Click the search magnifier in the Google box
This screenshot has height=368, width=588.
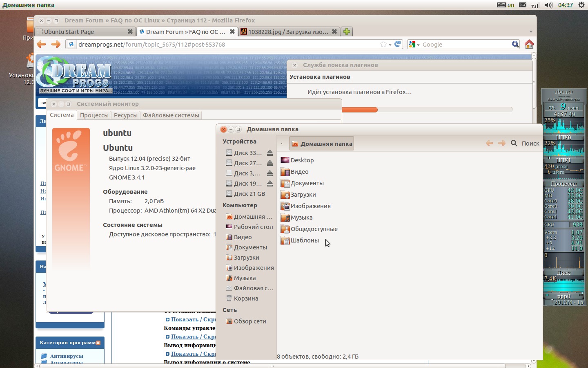[x=515, y=44]
